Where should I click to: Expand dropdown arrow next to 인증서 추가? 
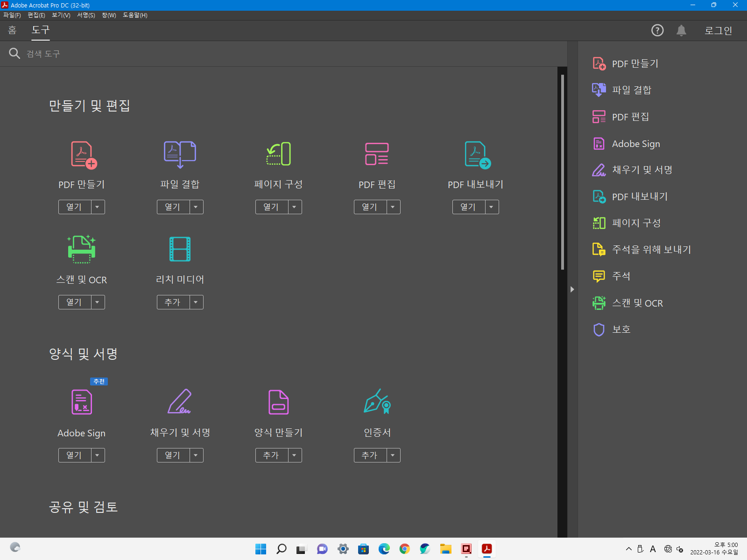tap(393, 455)
